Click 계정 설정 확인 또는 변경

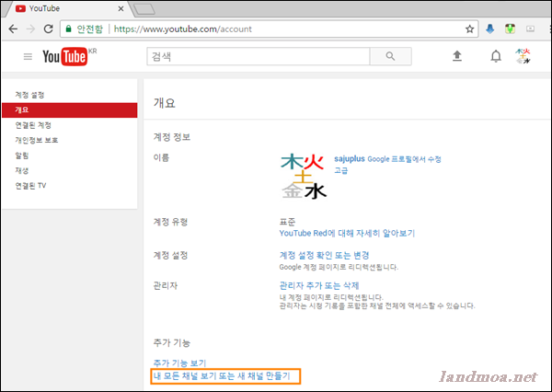pos(324,255)
